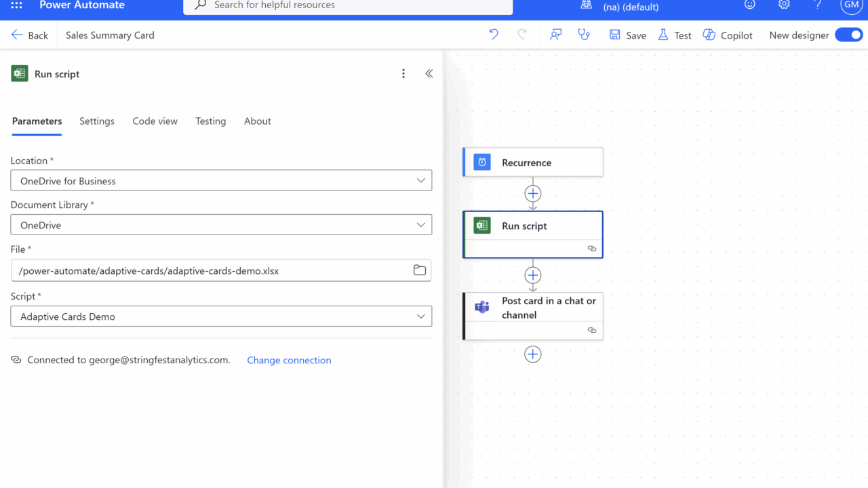This screenshot has height=488, width=868.
Task: Expand the Script dropdown
Action: coord(221,317)
